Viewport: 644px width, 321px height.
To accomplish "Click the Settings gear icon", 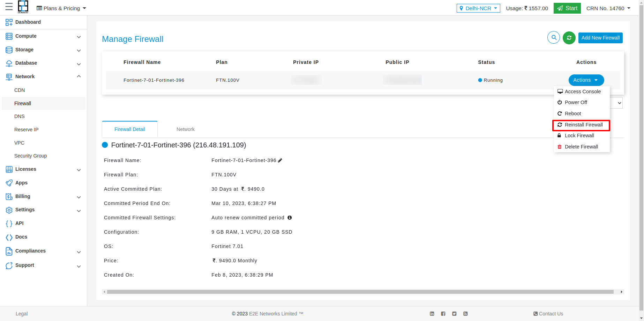I will pos(9,210).
